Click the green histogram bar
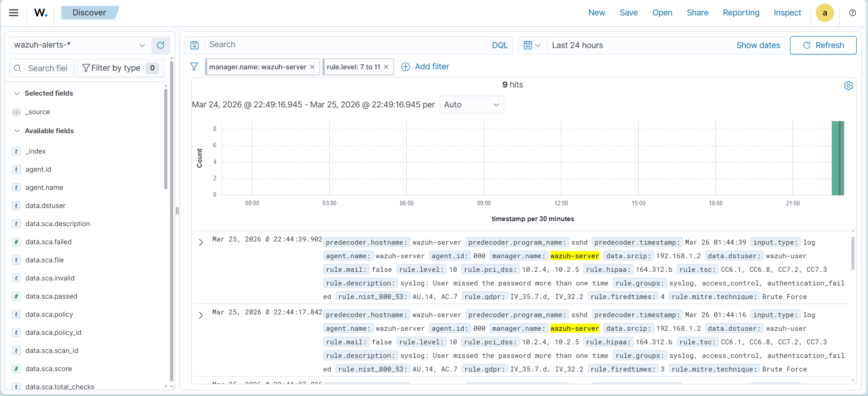The image size is (868, 396). coord(838,158)
